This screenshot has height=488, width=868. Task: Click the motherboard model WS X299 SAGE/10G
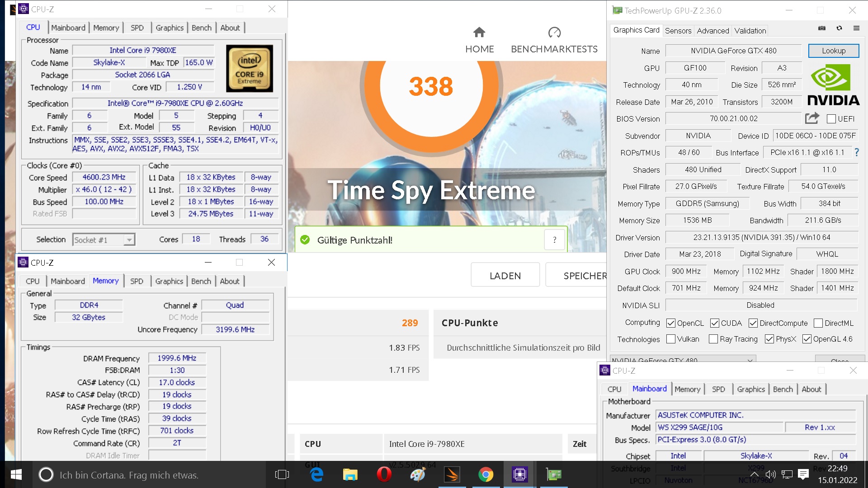click(719, 427)
